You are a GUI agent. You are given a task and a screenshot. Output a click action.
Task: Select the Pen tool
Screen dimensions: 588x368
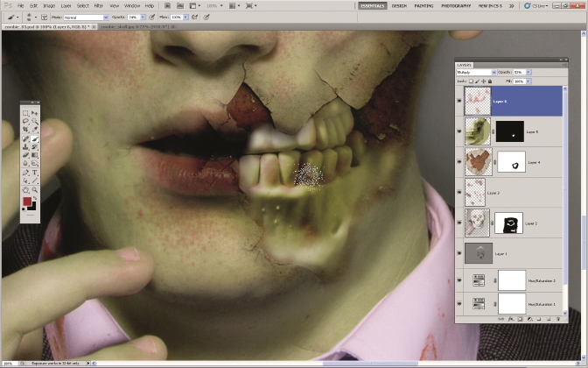click(x=25, y=173)
